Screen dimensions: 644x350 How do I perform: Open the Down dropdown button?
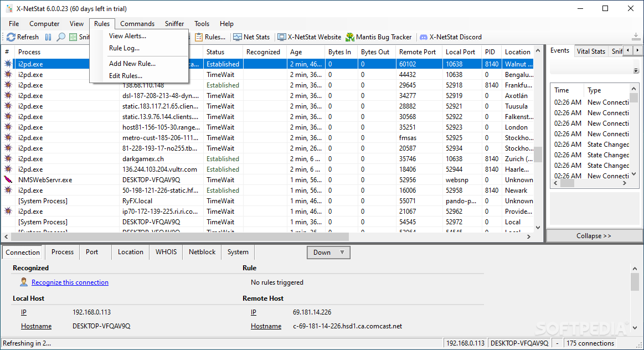pyautogui.click(x=328, y=252)
